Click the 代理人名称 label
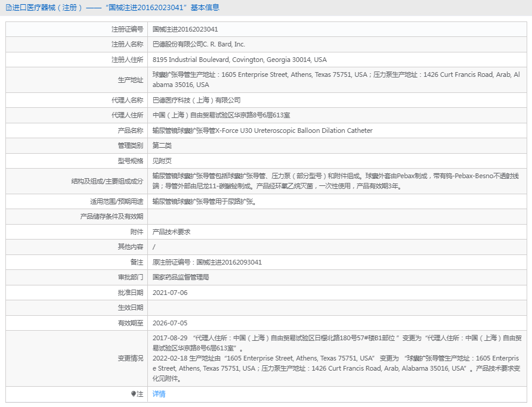This screenshot has height=407, width=532. (x=127, y=100)
